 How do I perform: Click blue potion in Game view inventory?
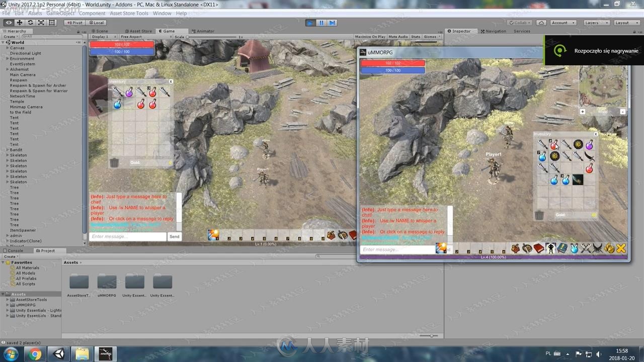point(117,104)
